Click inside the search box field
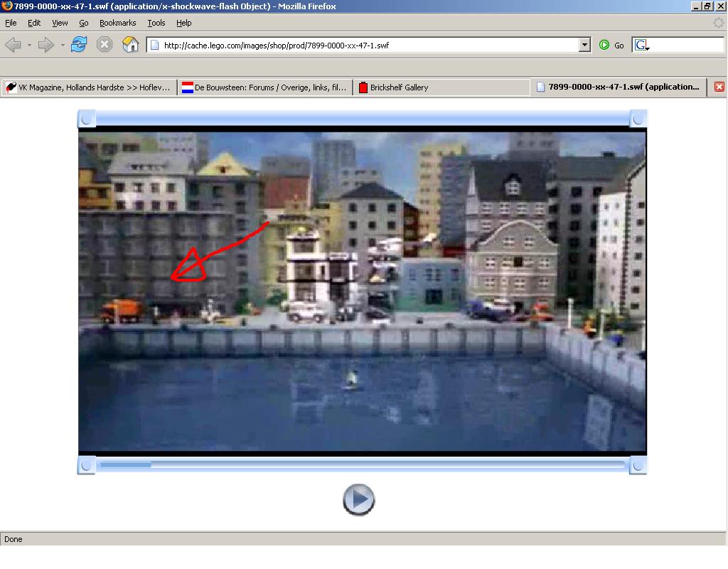This screenshot has width=728, height=569. (x=686, y=45)
